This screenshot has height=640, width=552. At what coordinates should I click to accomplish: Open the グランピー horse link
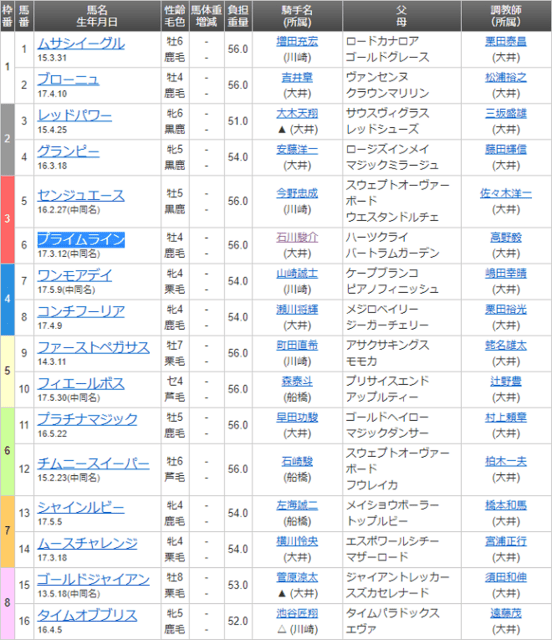coord(68,151)
